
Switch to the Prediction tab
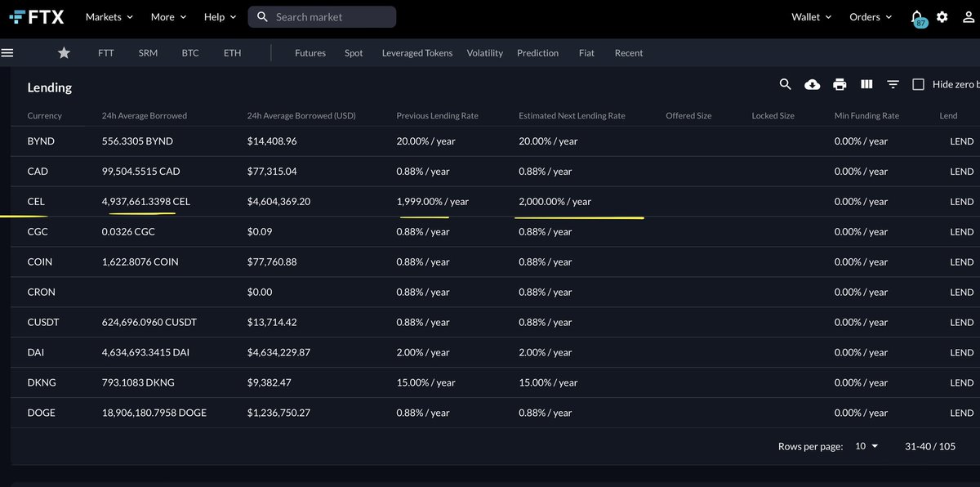[x=538, y=52]
